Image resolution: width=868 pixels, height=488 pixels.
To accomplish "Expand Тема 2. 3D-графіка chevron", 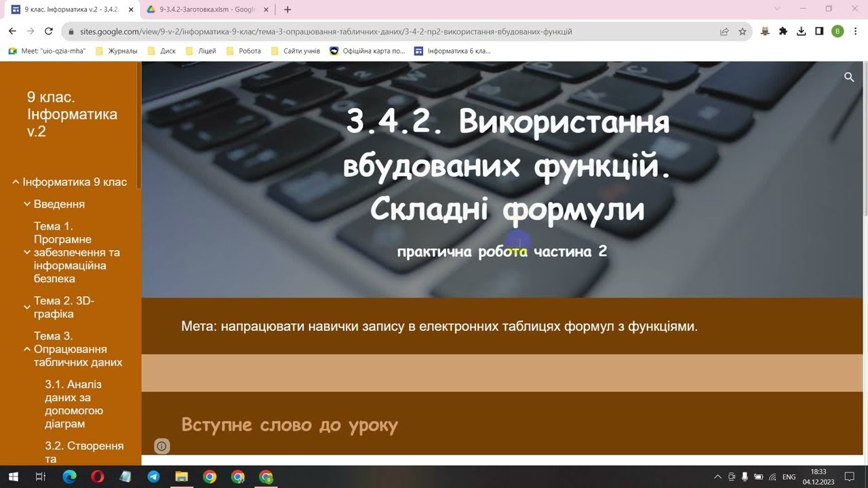I will (x=27, y=307).
